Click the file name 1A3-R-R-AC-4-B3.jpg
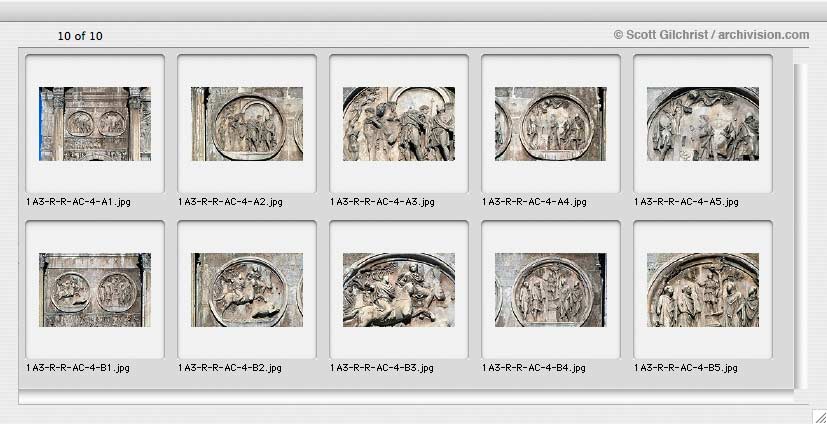The image size is (827, 424). tap(382, 368)
